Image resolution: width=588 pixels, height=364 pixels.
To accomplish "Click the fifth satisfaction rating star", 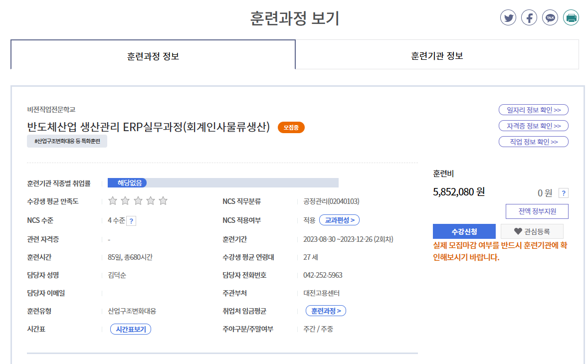I will tap(163, 201).
